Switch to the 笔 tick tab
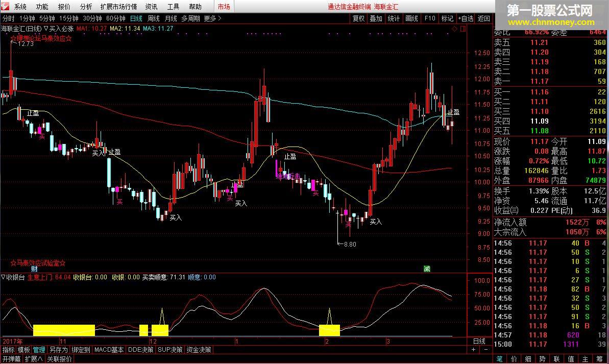The width and height of the screenshot is (609, 364). (x=499, y=359)
